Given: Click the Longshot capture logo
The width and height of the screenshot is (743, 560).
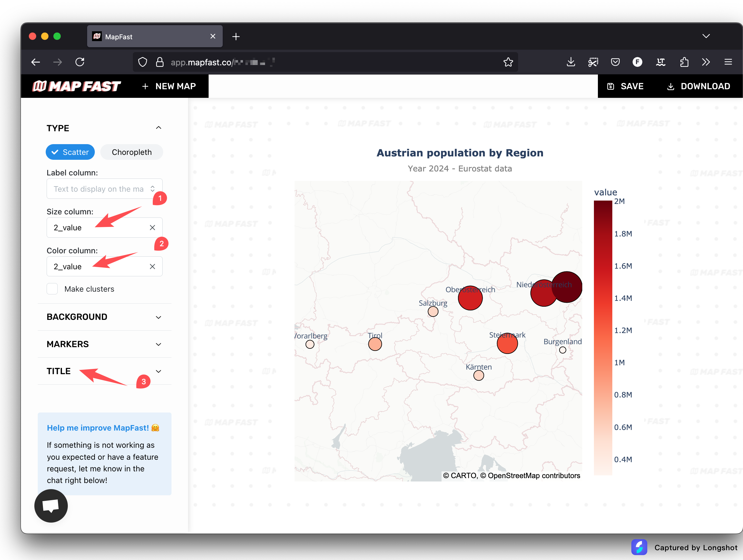Looking at the screenshot, I should (x=639, y=547).
